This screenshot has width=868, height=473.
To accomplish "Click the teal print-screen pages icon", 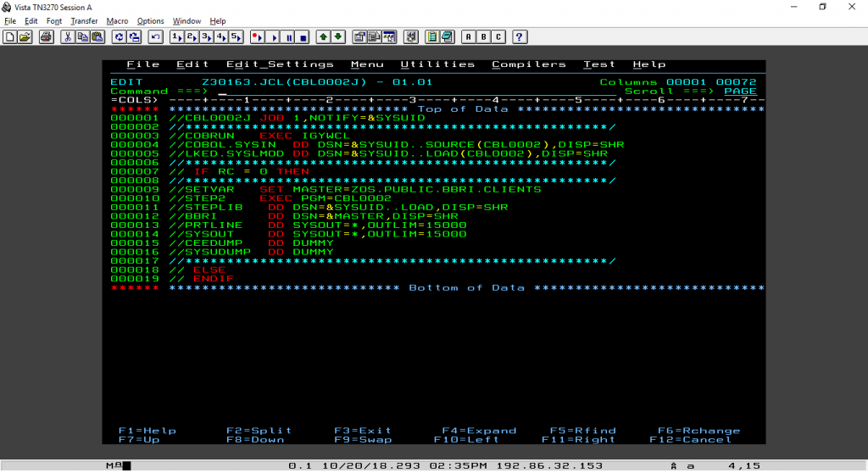I will click(447, 37).
